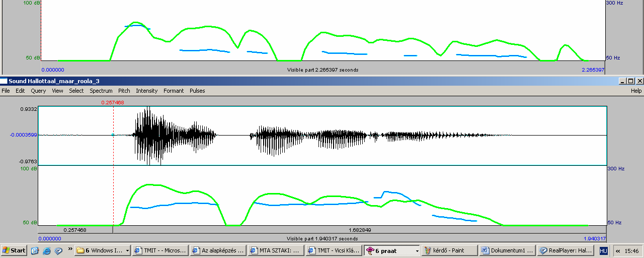Click the RealPlayer quick launch icon
Screen dimensions: 644x258
click(x=58, y=250)
